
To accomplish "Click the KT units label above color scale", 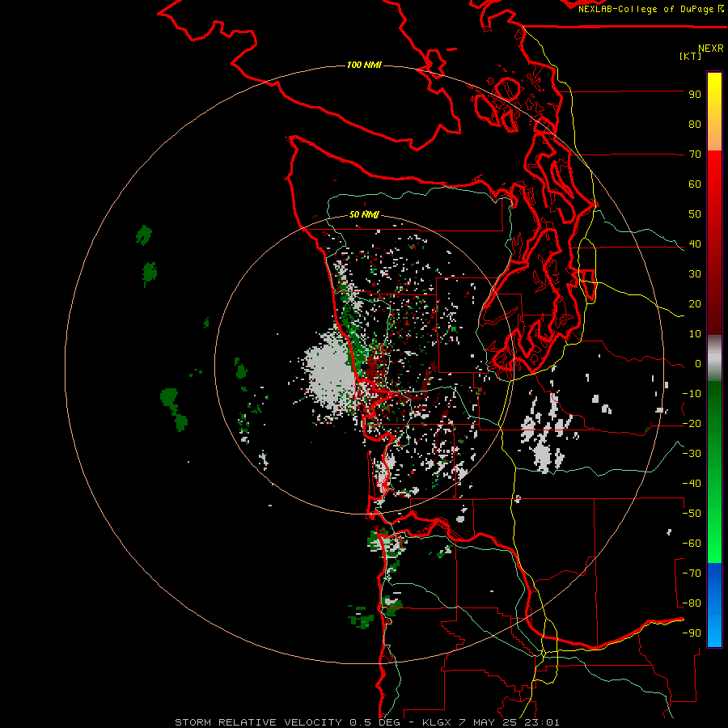I will (690, 56).
